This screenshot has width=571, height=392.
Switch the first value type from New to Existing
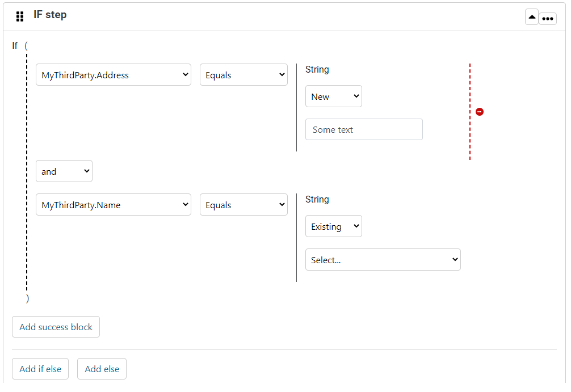334,96
